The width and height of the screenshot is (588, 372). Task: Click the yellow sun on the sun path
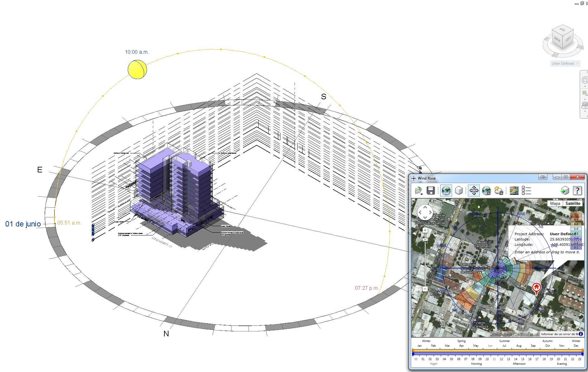[x=137, y=69]
